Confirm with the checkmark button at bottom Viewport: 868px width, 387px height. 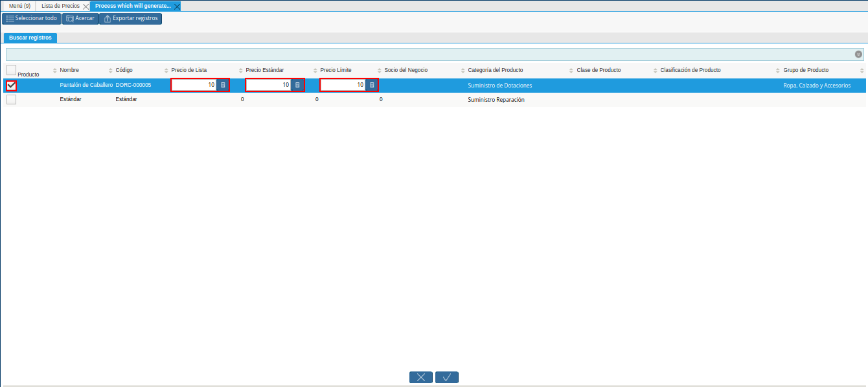click(x=447, y=377)
